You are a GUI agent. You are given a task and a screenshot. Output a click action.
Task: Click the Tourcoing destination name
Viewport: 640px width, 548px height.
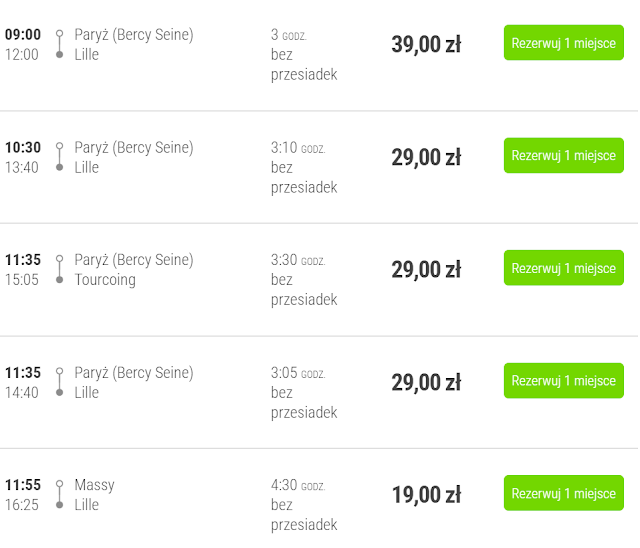point(105,280)
